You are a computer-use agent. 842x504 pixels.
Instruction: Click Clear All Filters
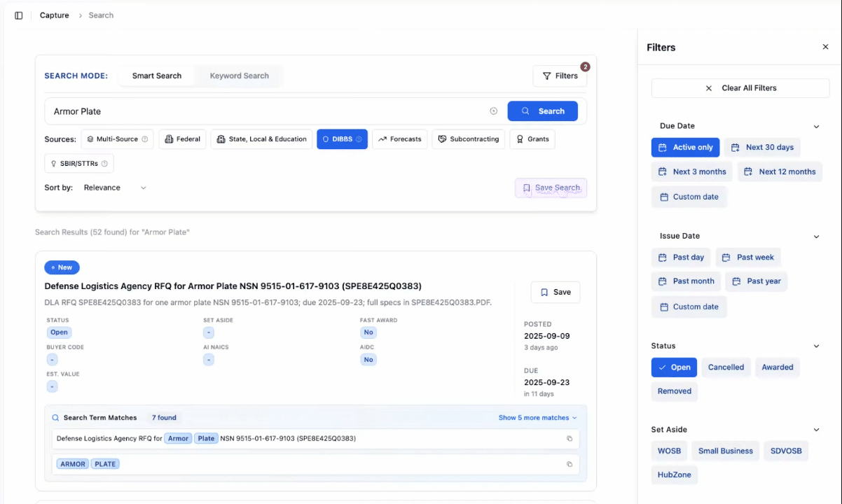pyautogui.click(x=740, y=88)
